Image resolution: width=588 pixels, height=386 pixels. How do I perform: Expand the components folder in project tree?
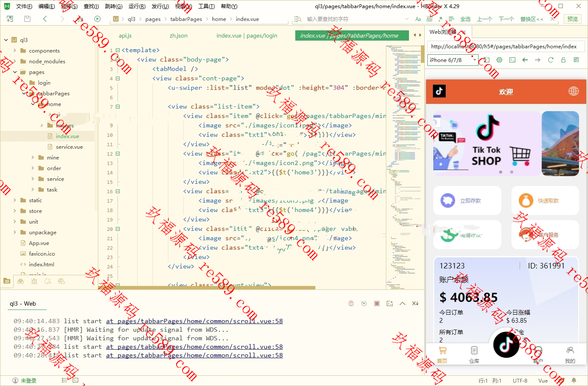(15, 50)
